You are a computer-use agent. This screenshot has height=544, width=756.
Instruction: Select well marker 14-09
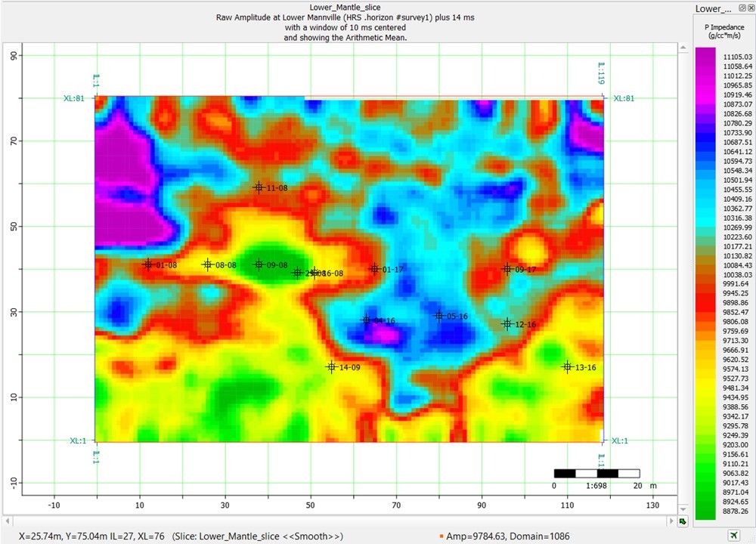click(331, 366)
